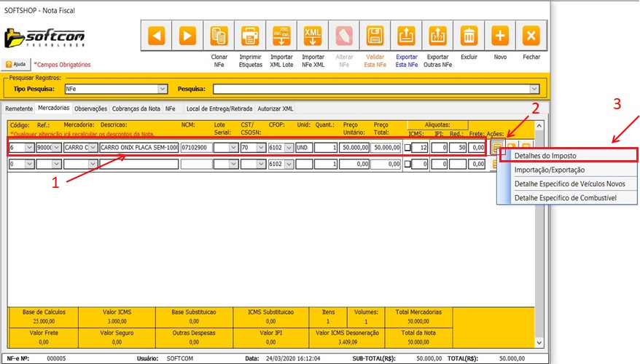Create a new record with Novo icon
Image resolution: width=640 pixels, height=364 pixels.
pyautogui.click(x=500, y=36)
